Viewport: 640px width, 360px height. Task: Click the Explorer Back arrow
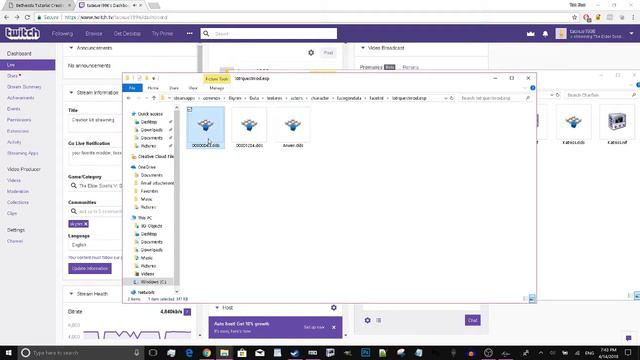pyautogui.click(x=129, y=98)
